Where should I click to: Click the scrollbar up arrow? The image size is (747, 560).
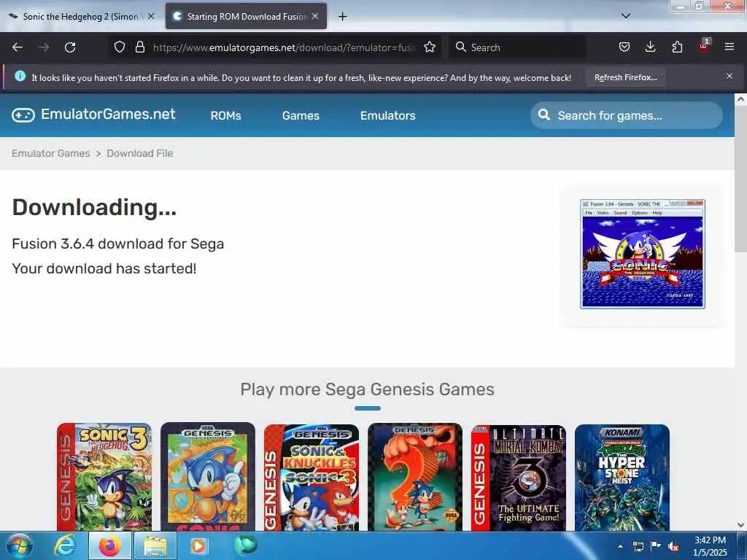tap(740, 99)
